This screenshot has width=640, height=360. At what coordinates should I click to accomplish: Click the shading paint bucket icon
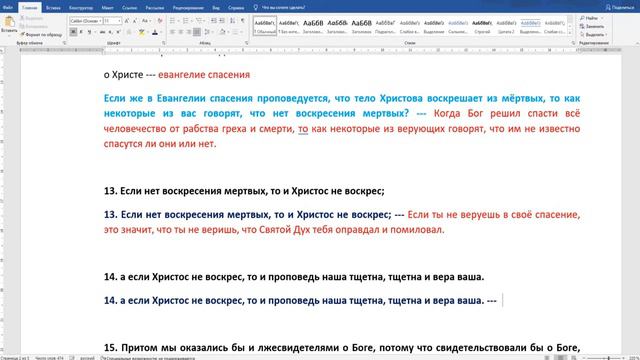(x=222, y=32)
